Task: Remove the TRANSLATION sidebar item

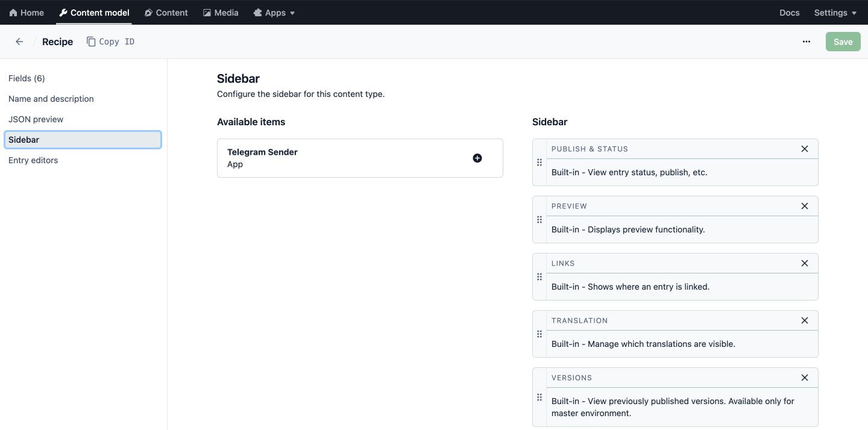Action: pos(804,320)
